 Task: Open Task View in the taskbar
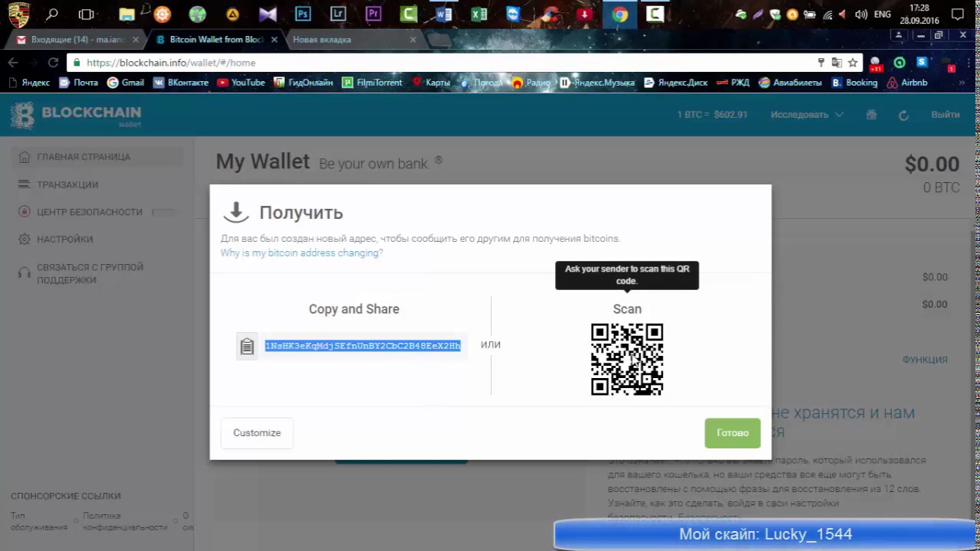pyautogui.click(x=87, y=14)
